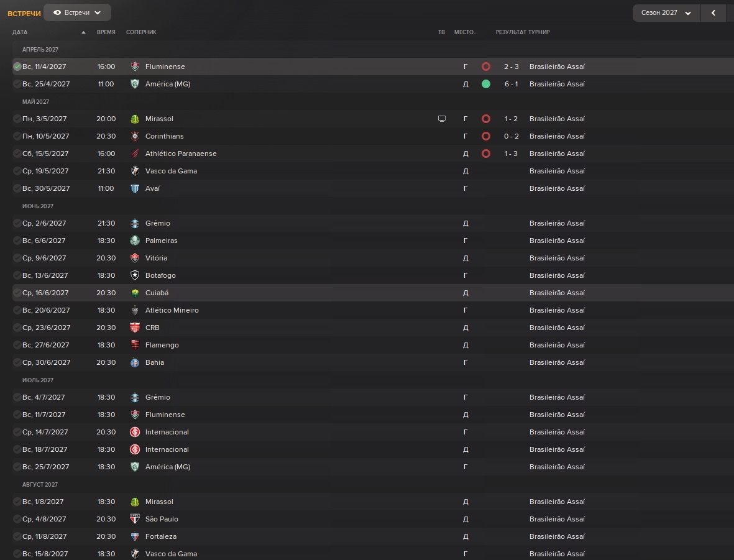Toggle the check circle beside Ср, 19/5/2027

[17, 171]
